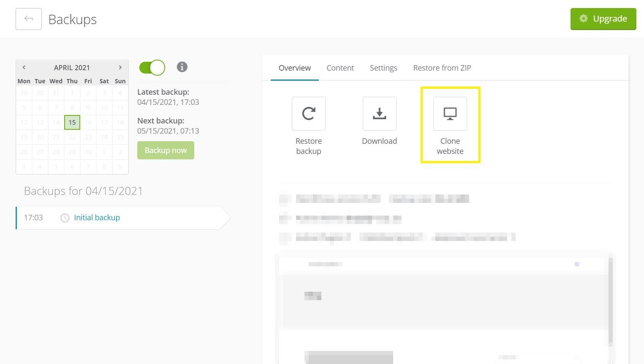Open the Settings tab
The image size is (644, 364).
(x=383, y=68)
